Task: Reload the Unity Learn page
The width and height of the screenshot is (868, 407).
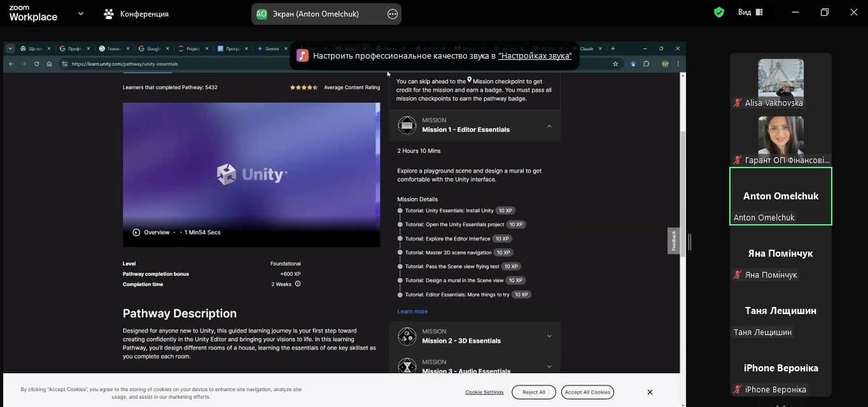Action: [x=36, y=64]
